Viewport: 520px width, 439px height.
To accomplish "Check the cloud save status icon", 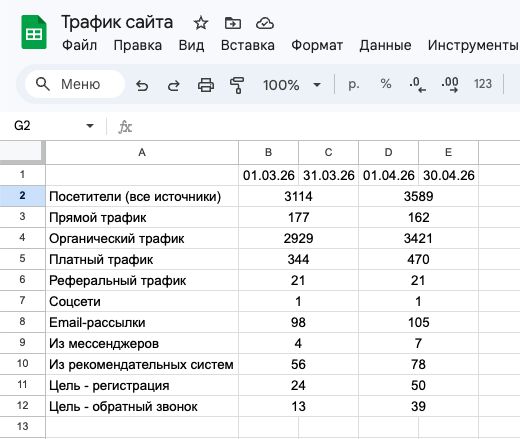I will [x=265, y=23].
